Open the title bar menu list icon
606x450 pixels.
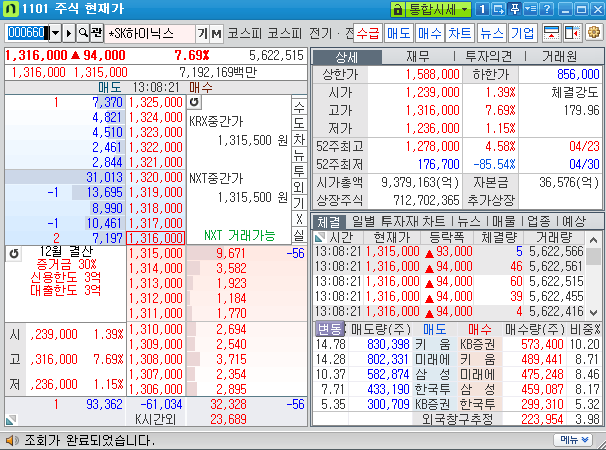point(531,9)
